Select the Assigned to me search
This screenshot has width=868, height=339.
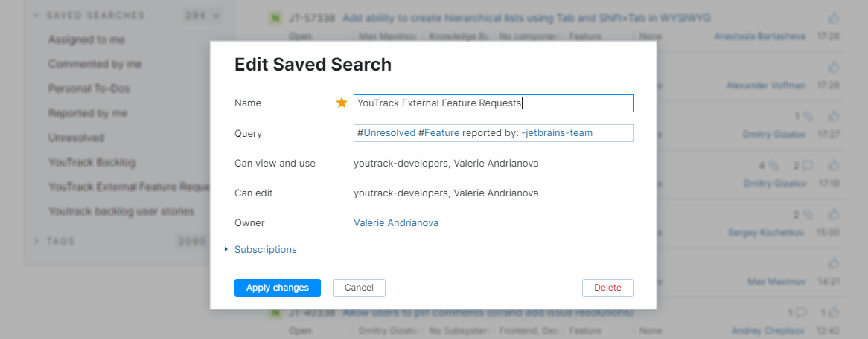click(x=86, y=39)
